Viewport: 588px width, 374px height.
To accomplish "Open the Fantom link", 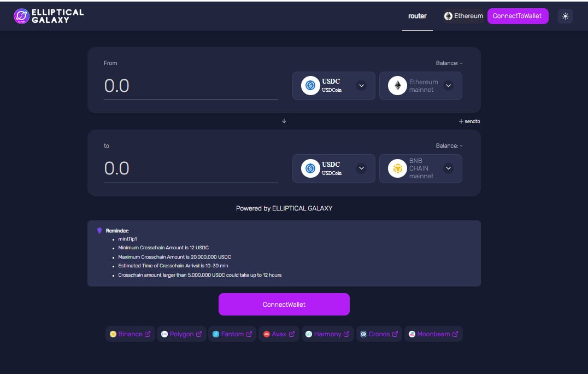I will (232, 334).
